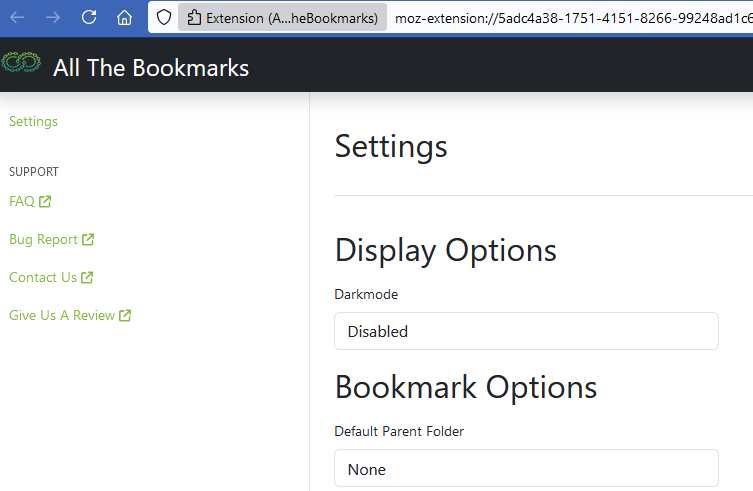
Task: Expand the Default Parent Folder dropdown
Action: pyautogui.click(x=526, y=468)
